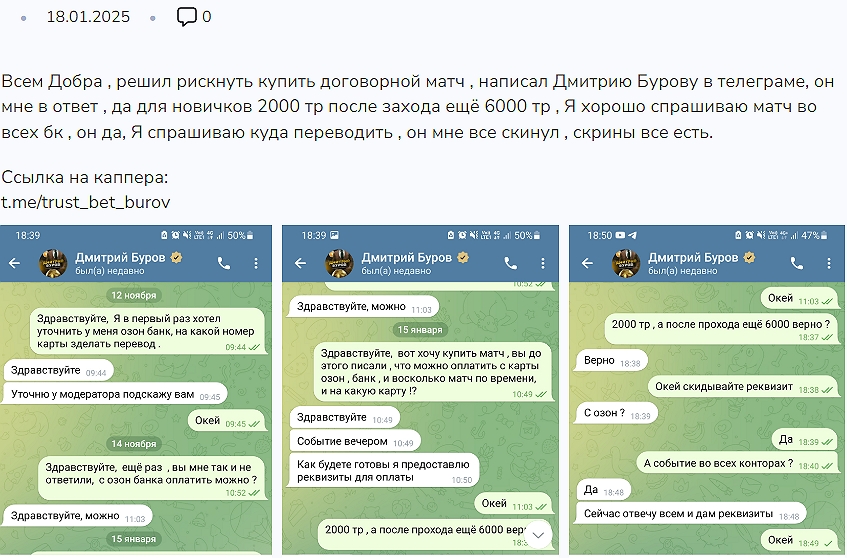This screenshot has width=847, height=558.
Task: Tap phone call icon in first screenshot
Action: (224, 263)
